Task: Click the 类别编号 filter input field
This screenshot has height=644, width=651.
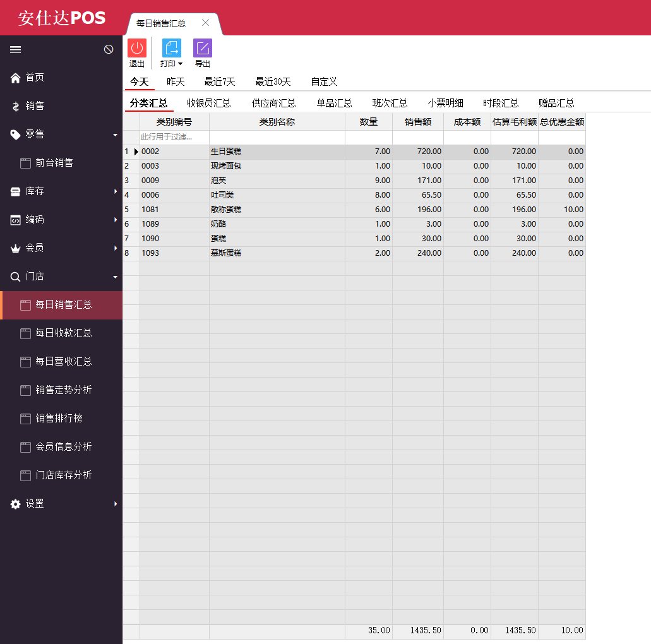Action: [x=174, y=137]
